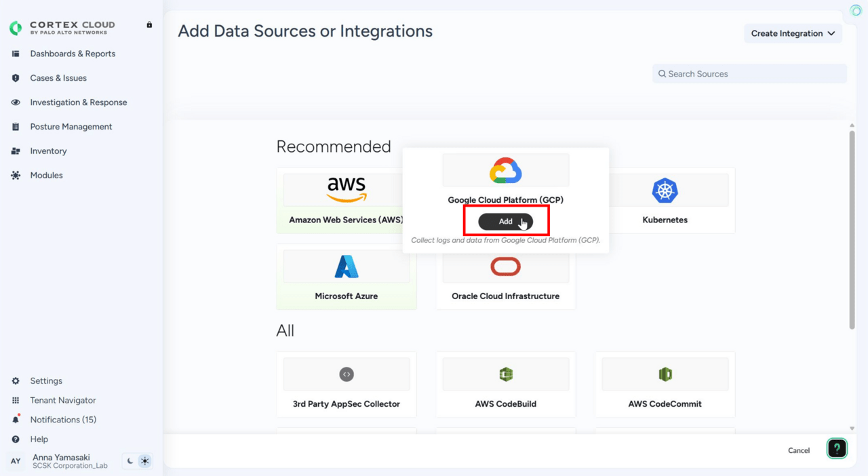Select the AWS CodeCommit icon
This screenshot has height=476, width=868.
pyautogui.click(x=665, y=374)
